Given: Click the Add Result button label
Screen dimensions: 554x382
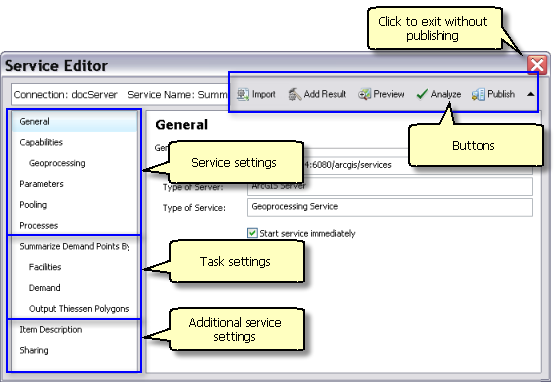Looking at the screenshot, I should 325,94.
